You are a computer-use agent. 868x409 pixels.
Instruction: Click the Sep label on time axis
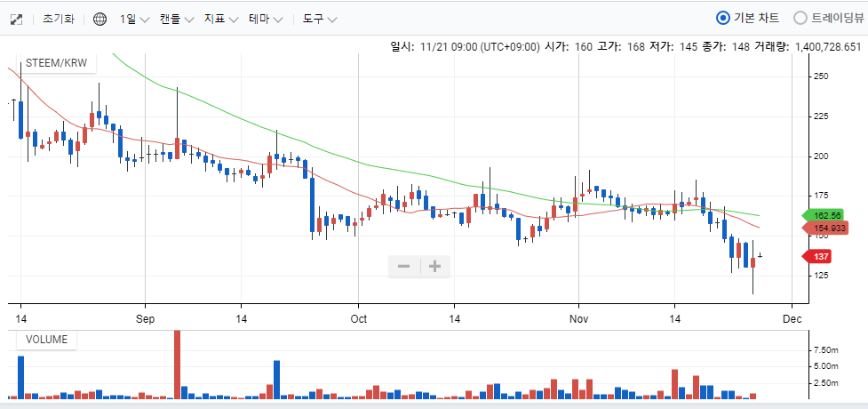point(145,319)
